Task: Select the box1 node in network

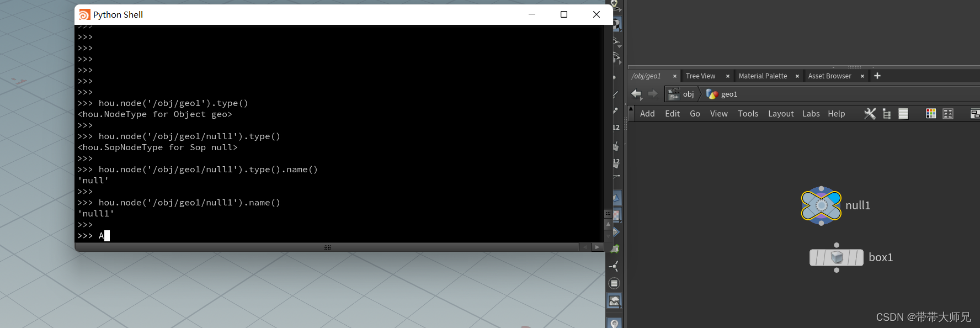Action: pos(837,257)
